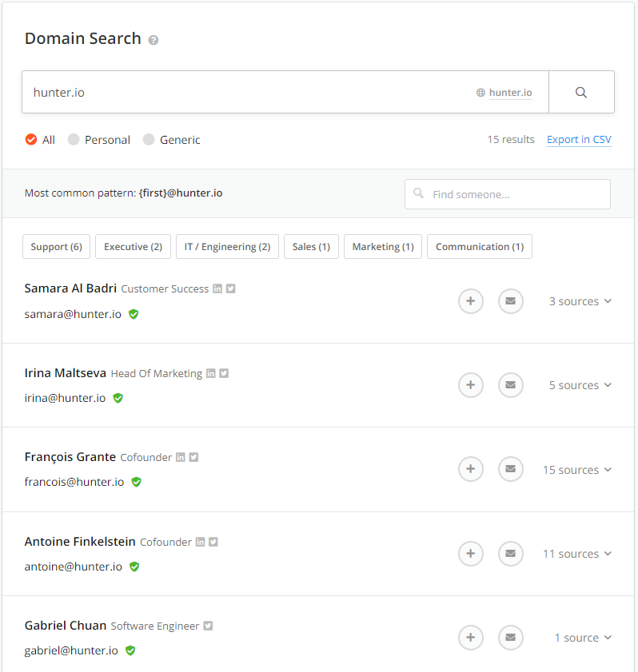Expand Samara's 3 sources dropdown
The width and height of the screenshot is (638, 672).
pos(580,301)
